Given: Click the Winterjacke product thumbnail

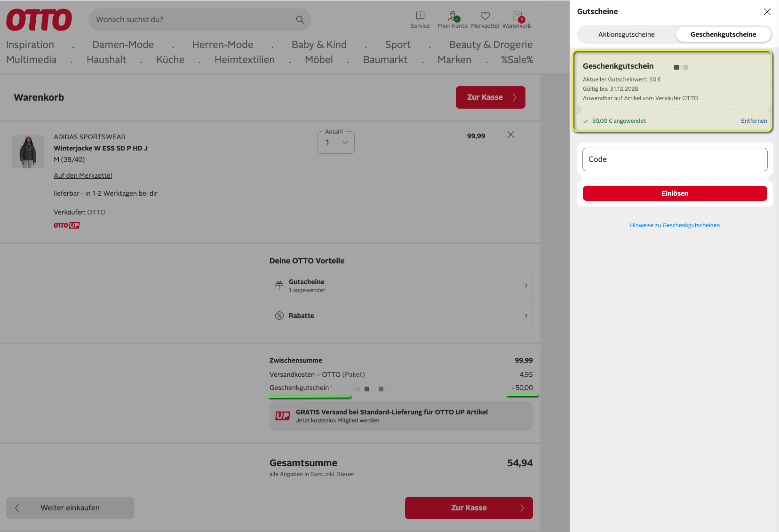Looking at the screenshot, I should (28, 151).
